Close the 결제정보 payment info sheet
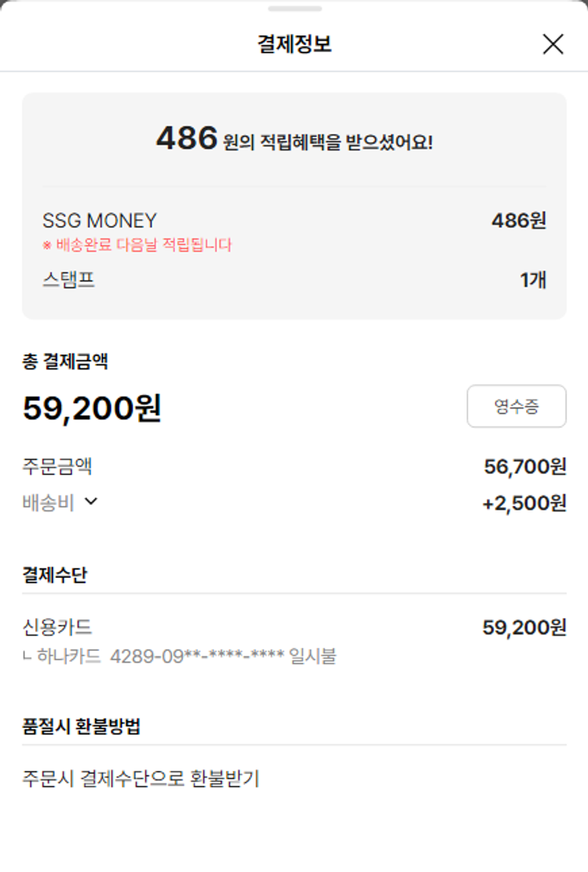 pos(553,45)
